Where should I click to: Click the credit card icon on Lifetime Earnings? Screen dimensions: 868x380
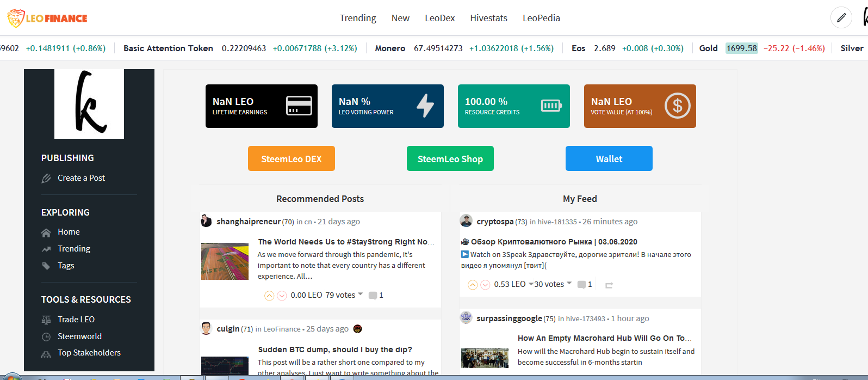299,106
